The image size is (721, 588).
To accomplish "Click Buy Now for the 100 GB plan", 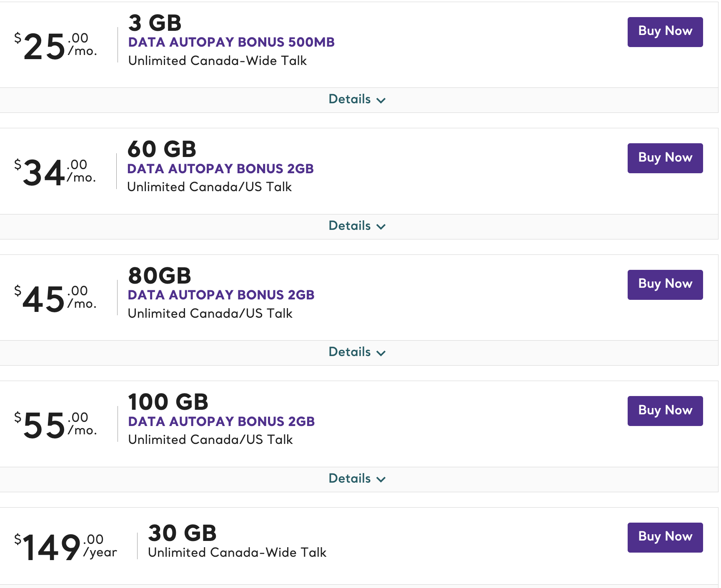I will click(x=665, y=411).
